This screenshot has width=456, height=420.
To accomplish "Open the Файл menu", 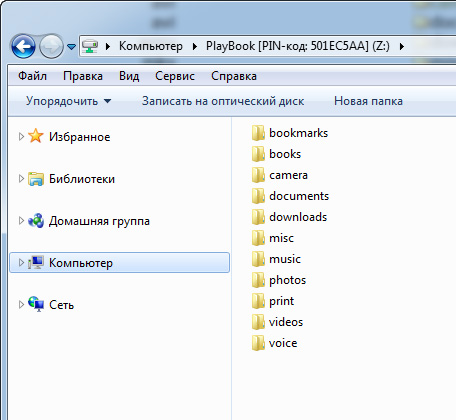I will (32, 76).
